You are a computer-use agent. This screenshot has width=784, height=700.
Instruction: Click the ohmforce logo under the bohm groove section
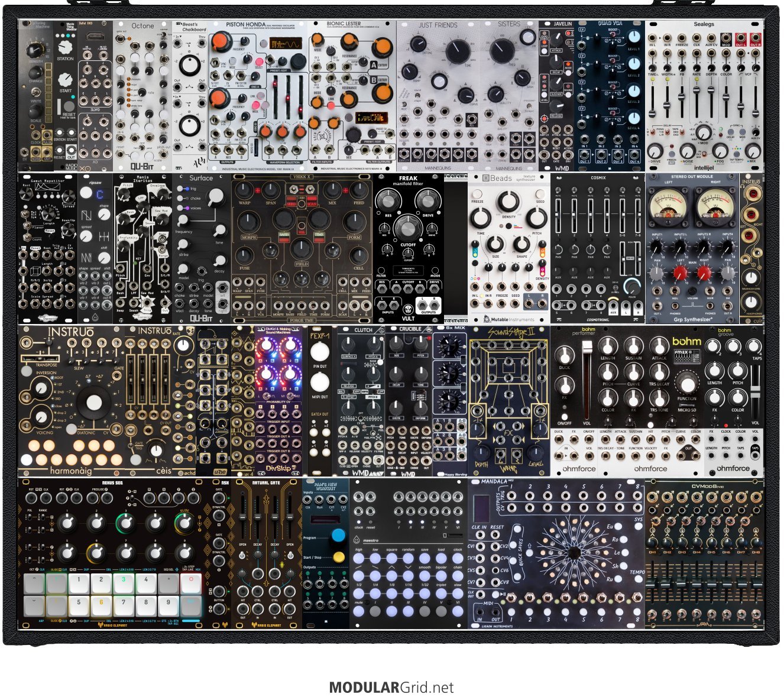coord(733,469)
